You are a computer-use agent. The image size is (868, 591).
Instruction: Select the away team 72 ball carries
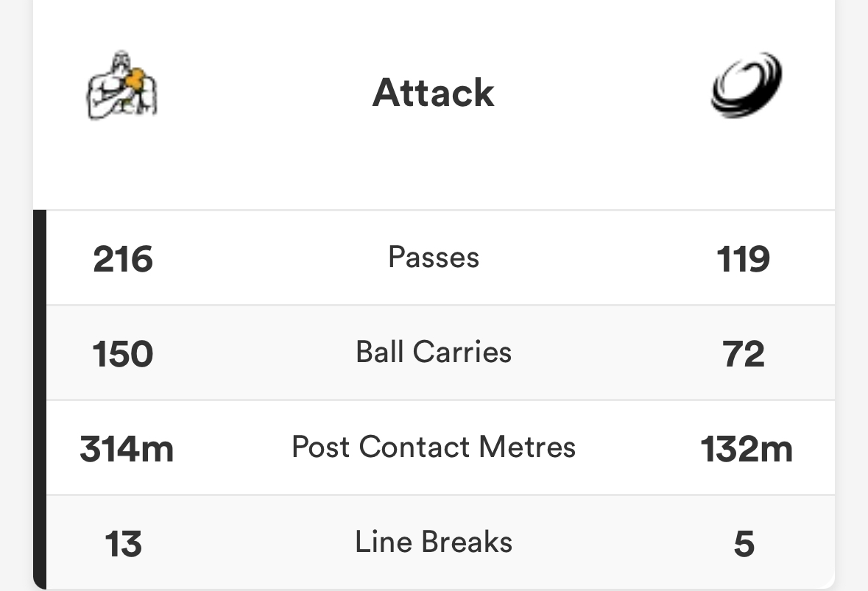pyautogui.click(x=744, y=354)
